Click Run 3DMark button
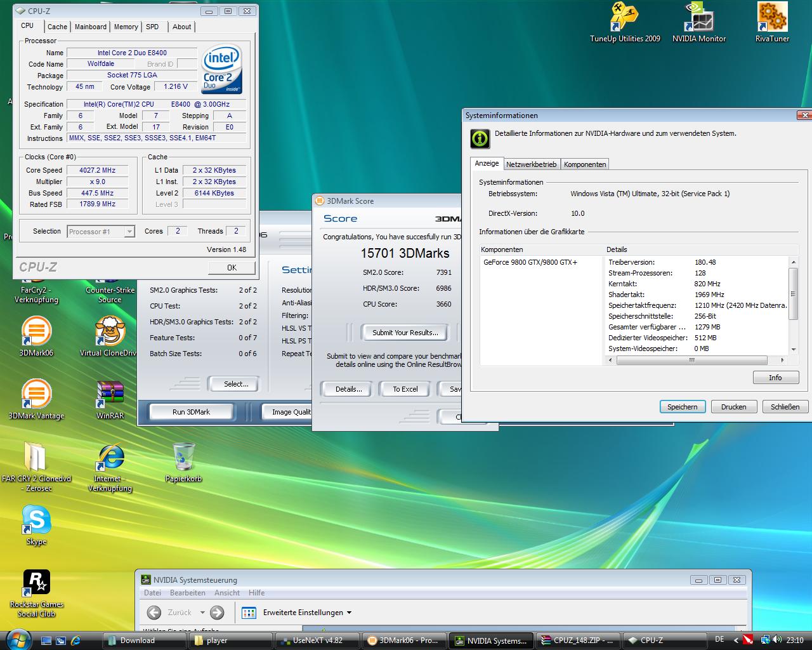This screenshot has width=812, height=650. coord(191,412)
